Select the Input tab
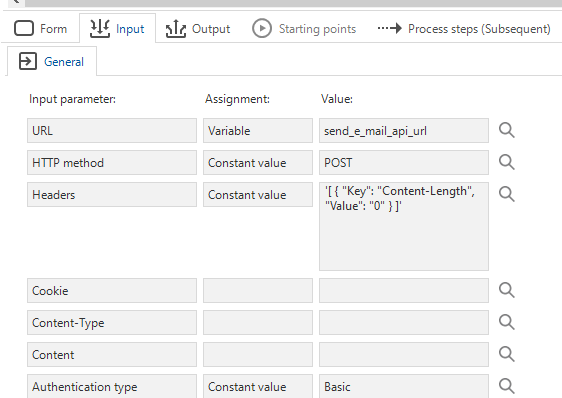Screen dimensions: 562x398 tap(118, 28)
